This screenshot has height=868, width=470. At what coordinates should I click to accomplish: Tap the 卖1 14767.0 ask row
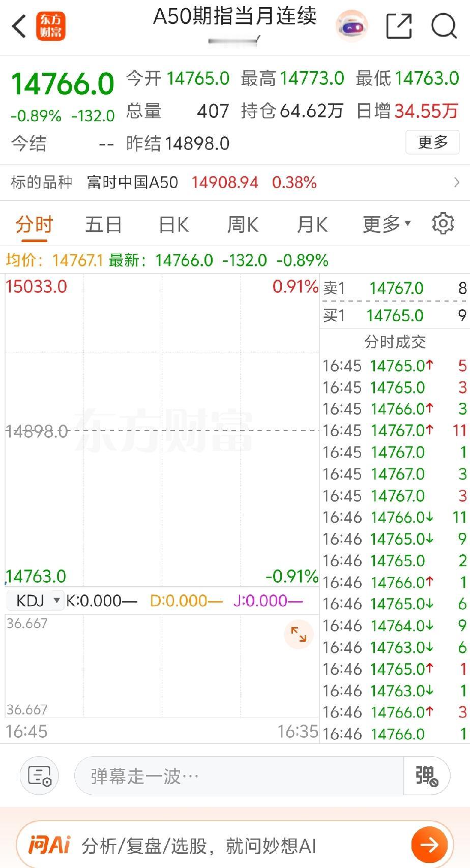click(395, 288)
